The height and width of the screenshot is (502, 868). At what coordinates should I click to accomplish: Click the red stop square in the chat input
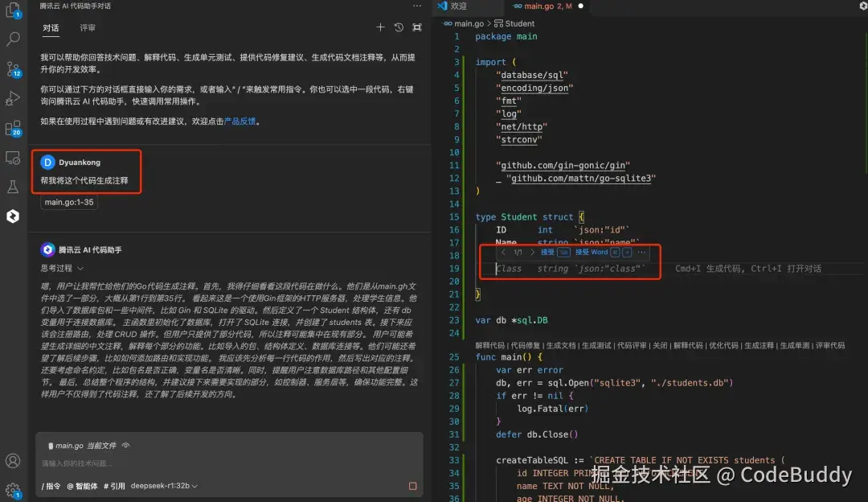coord(412,486)
